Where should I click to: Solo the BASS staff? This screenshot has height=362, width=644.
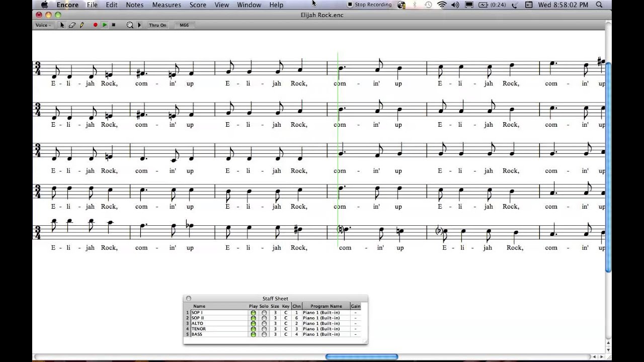(x=264, y=334)
